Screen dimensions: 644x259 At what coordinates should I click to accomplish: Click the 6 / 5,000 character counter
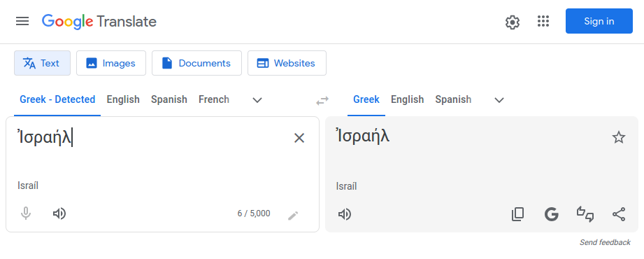[254, 213]
